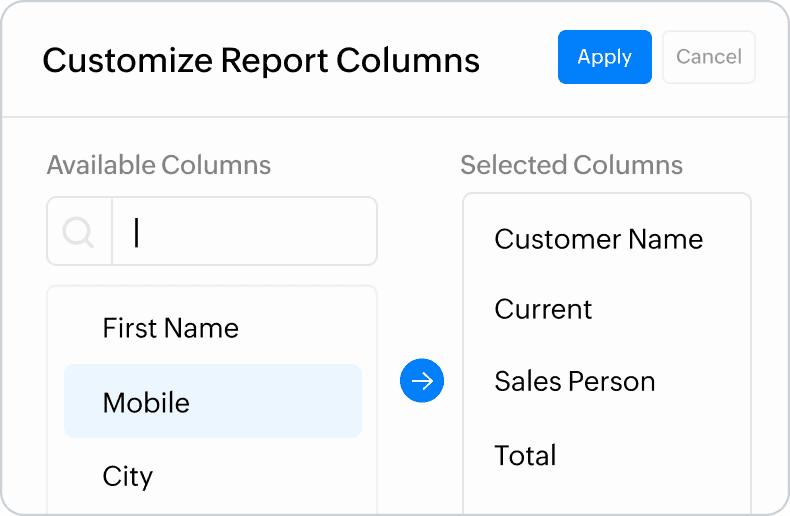The image size is (790, 516).
Task: Focus the Available Columns search field
Action: click(244, 232)
